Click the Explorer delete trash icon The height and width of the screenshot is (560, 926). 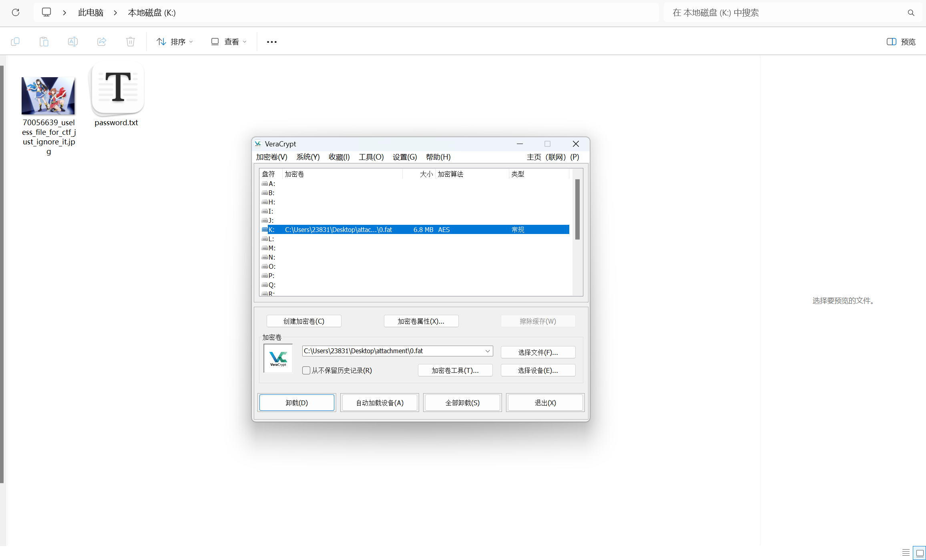tap(131, 42)
